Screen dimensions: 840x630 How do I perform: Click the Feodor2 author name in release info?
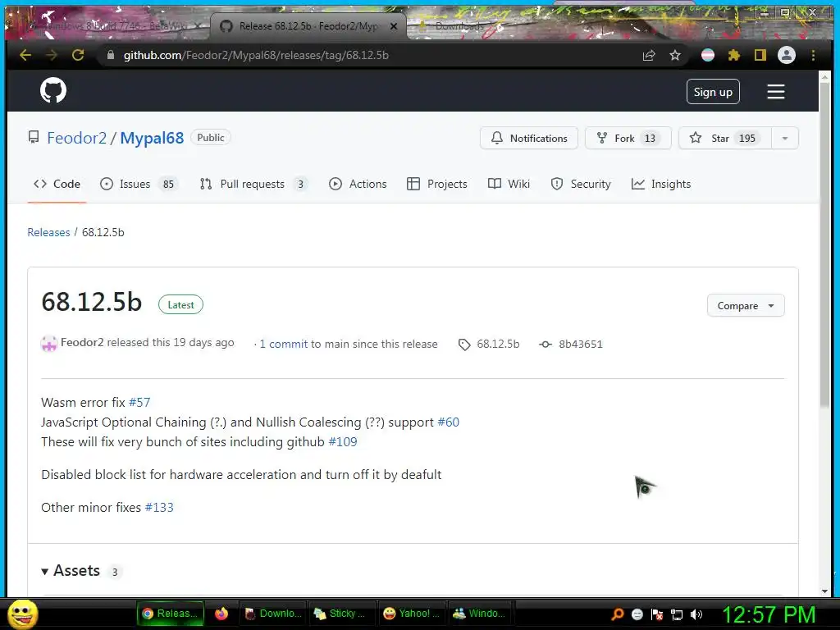(x=82, y=342)
